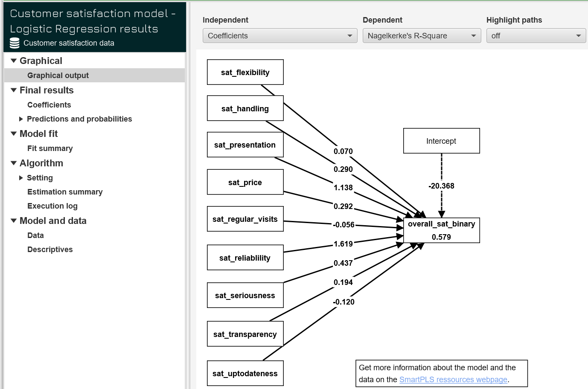This screenshot has height=389, width=588.
Task: Open the SmartPLS ressources webpage link
Action: (x=453, y=380)
